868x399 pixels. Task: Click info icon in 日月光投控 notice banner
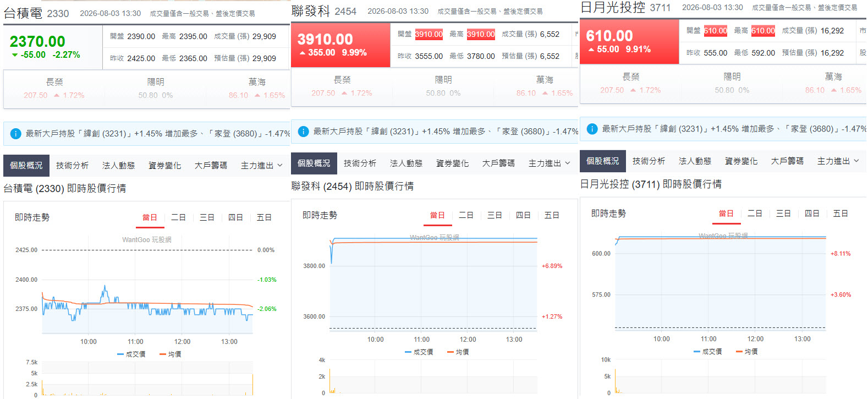click(x=592, y=129)
